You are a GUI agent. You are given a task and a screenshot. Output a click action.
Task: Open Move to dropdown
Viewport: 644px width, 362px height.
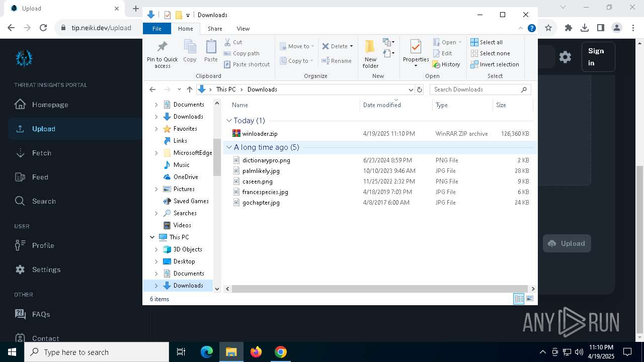pos(297,46)
